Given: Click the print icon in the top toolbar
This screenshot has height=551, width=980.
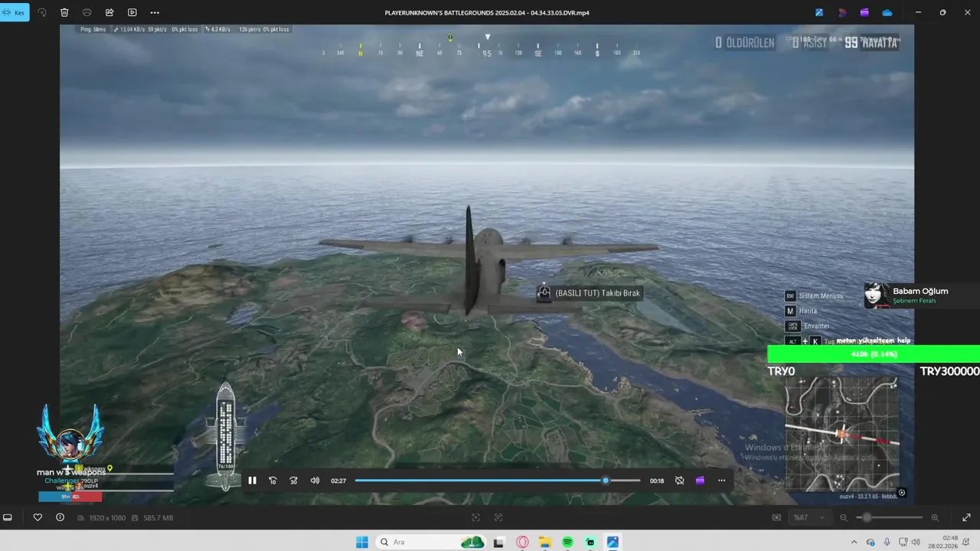Looking at the screenshot, I should [87, 12].
